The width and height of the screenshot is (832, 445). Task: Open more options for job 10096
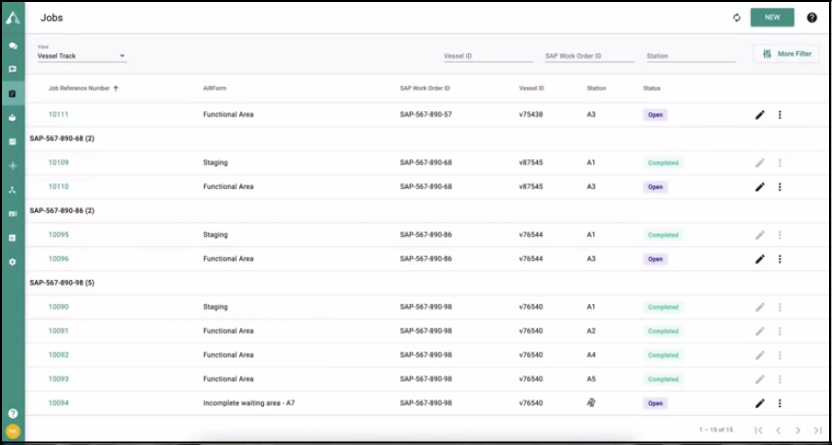click(779, 259)
